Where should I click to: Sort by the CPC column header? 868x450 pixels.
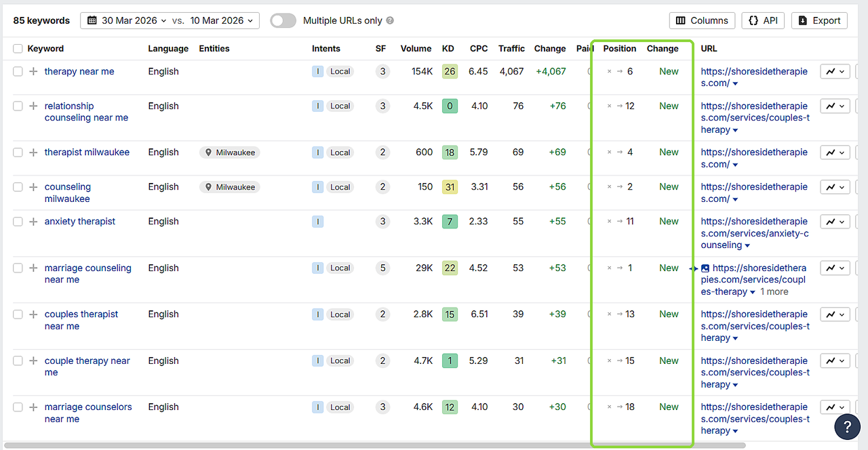tap(479, 49)
